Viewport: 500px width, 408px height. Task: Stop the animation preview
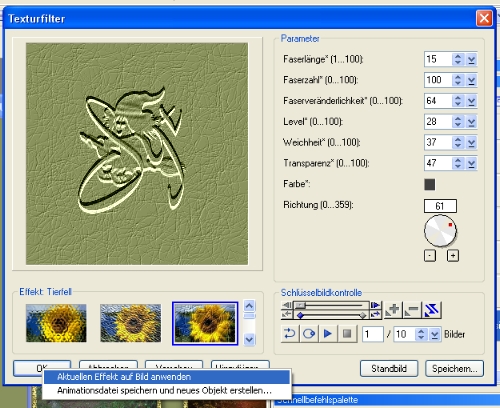pyautogui.click(x=347, y=334)
